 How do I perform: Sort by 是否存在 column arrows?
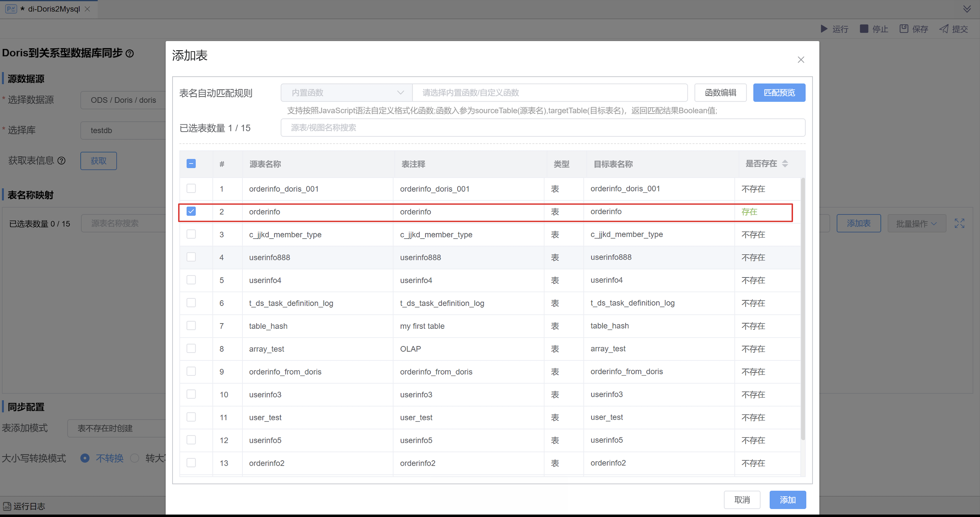(x=785, y=164)
